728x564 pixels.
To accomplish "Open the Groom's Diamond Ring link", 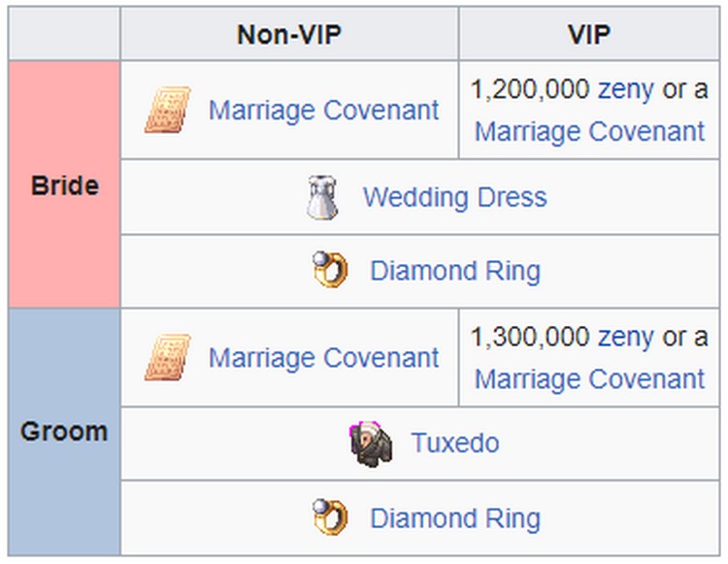I will pyautogui.click(x=454, y=517).
